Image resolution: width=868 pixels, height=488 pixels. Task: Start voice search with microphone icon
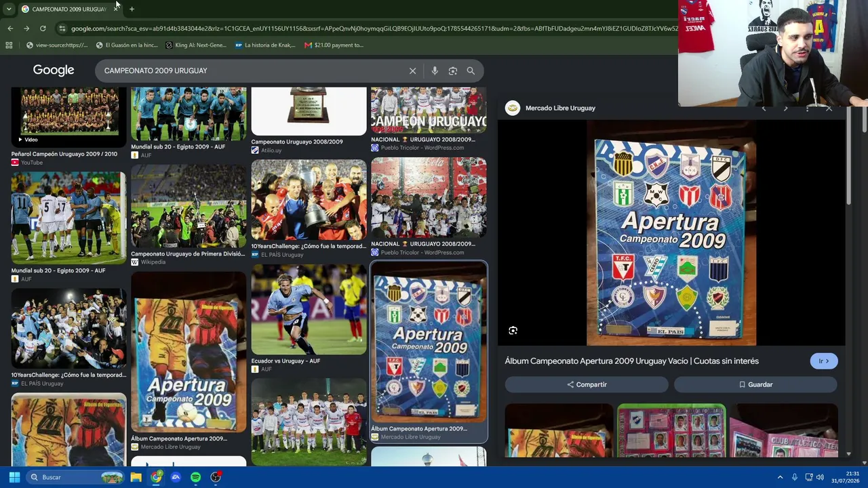coord(435,70)
